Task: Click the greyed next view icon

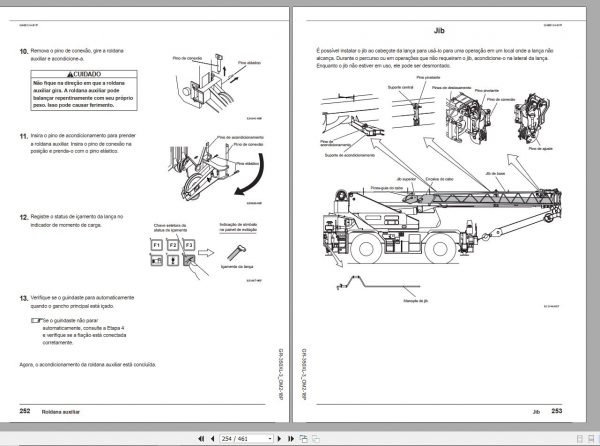Action: [x=316, y=438]
